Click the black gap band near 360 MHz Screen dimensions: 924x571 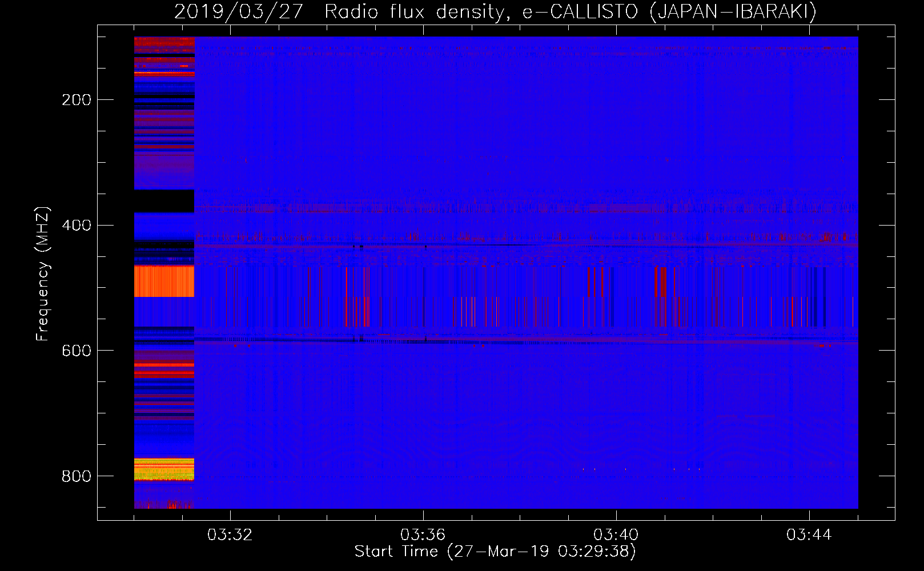pos(164,201)
